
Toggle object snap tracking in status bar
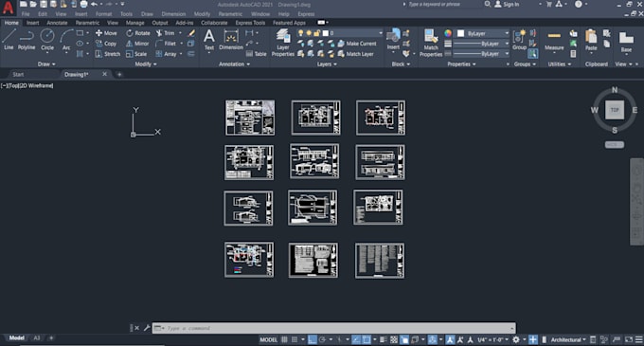356,339
